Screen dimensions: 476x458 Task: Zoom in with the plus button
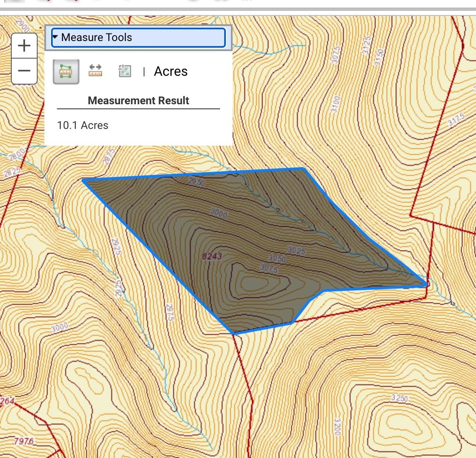24,46
